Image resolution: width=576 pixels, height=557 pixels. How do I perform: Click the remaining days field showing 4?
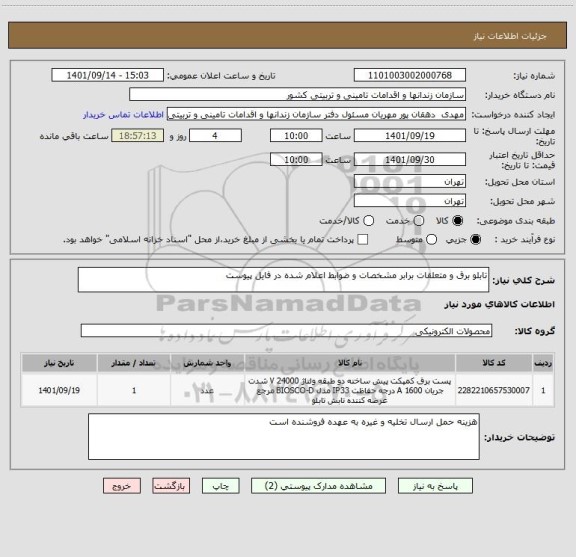point(215,136)
